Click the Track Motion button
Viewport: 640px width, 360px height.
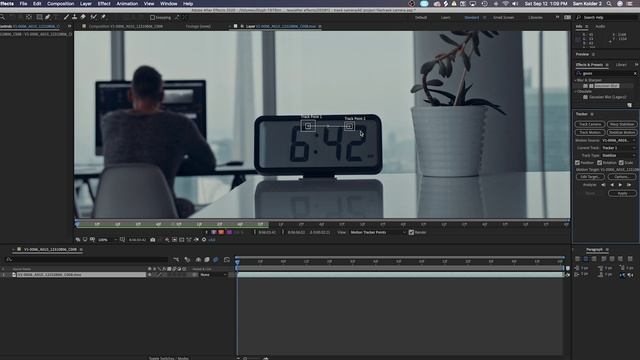(x=590, y=132)
